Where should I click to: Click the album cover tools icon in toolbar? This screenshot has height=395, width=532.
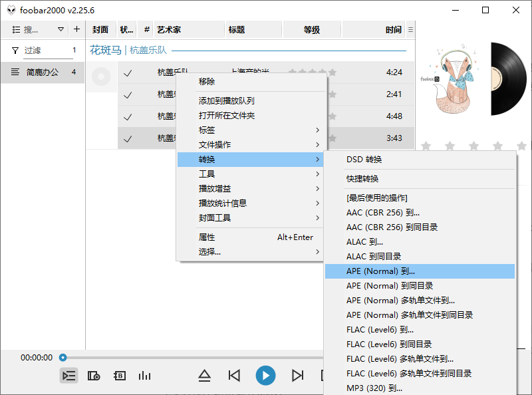pos(94,376)
